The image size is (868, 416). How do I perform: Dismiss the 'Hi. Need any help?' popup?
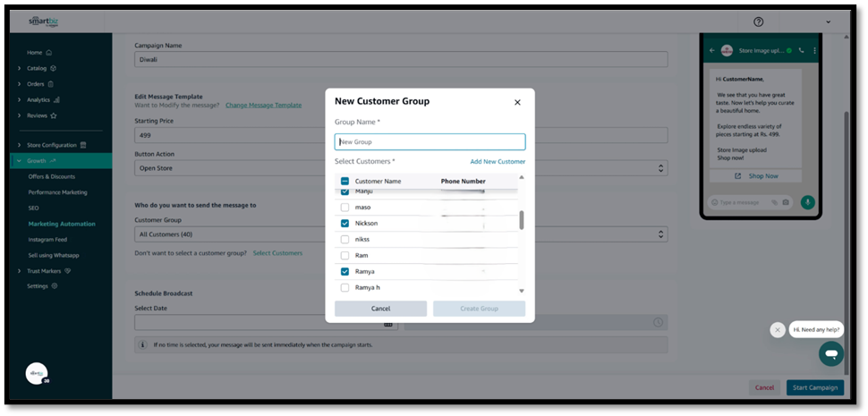point(778,329)
